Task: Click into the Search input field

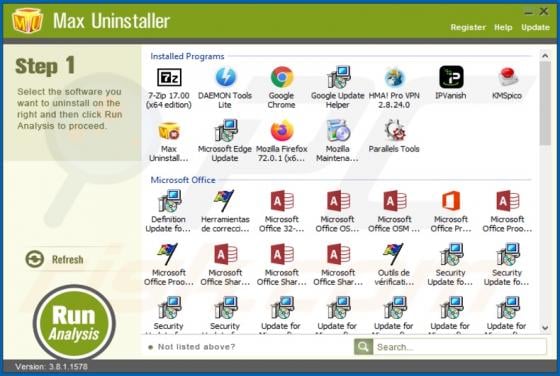Action: [x=460, y=347]
